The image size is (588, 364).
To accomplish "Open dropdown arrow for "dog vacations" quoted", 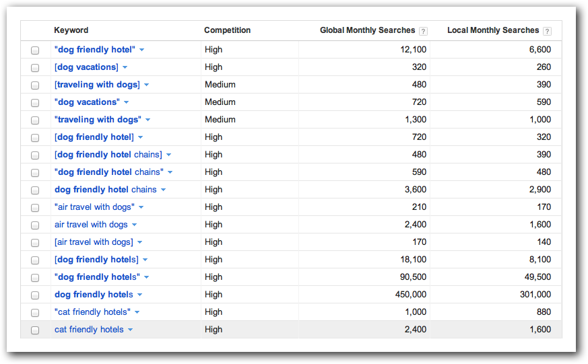I will (x=127, y=102).
